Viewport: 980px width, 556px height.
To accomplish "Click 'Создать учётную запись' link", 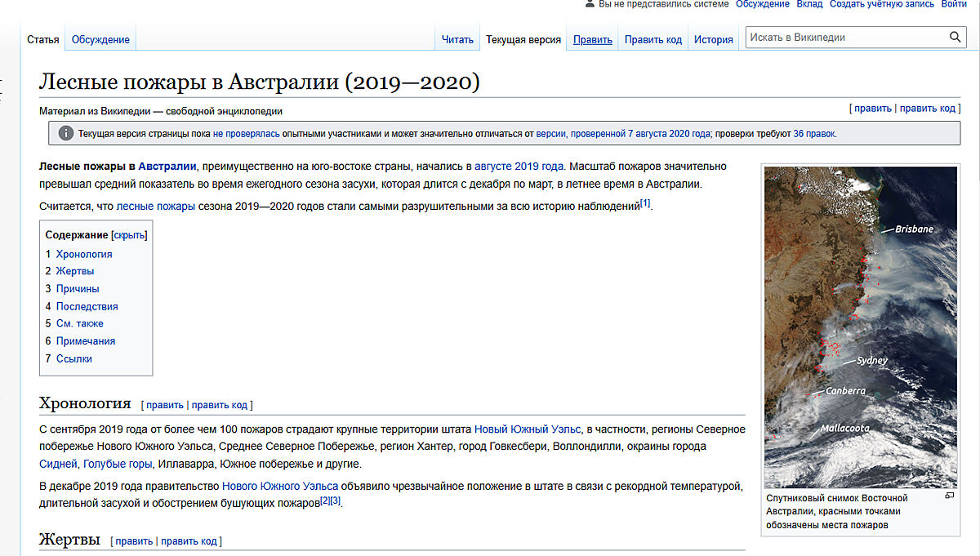I will coord(881,4).
